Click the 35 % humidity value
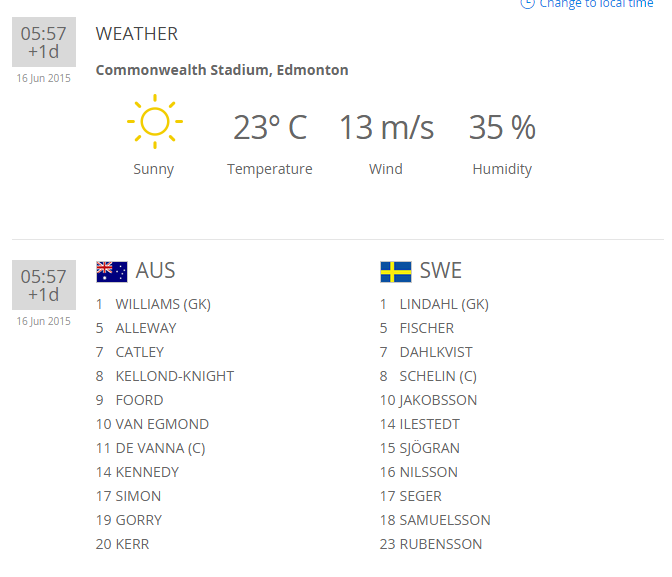 click(502, 128)
